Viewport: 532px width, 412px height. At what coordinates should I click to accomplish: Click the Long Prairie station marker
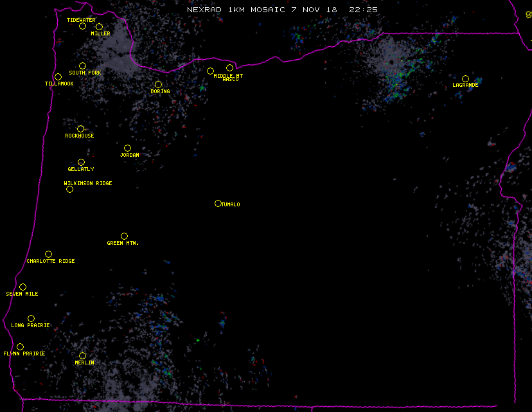pos(31,319)
